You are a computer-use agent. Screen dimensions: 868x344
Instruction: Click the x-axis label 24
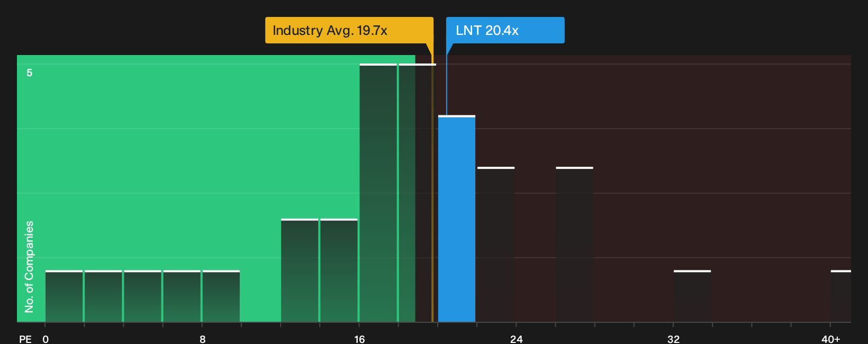(x=517, y=339)
